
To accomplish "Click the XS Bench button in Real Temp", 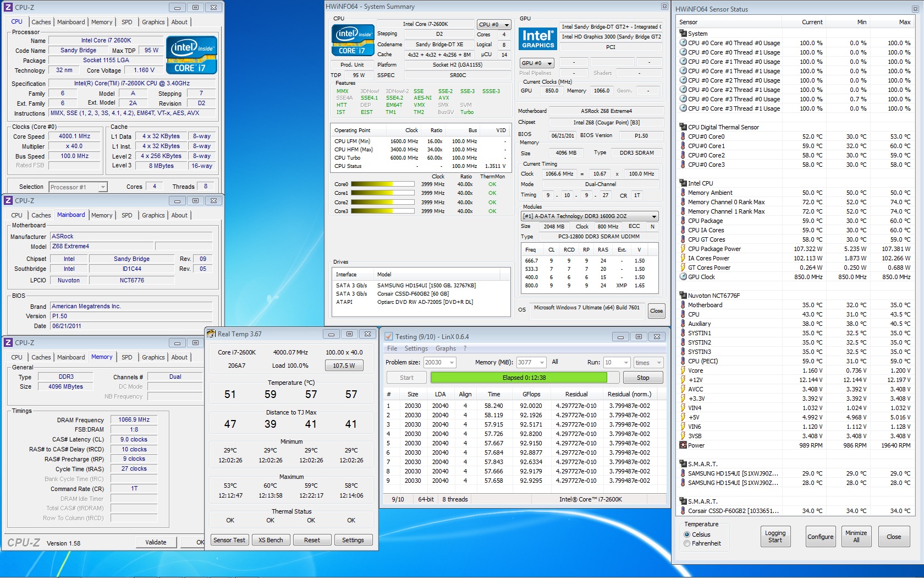I will (271, 540).
